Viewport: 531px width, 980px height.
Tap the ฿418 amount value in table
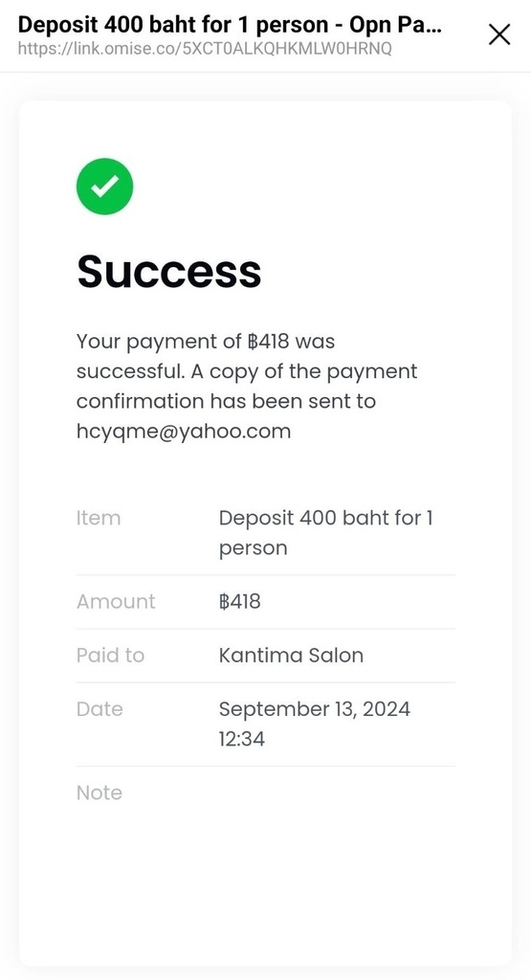pos(240,601)
